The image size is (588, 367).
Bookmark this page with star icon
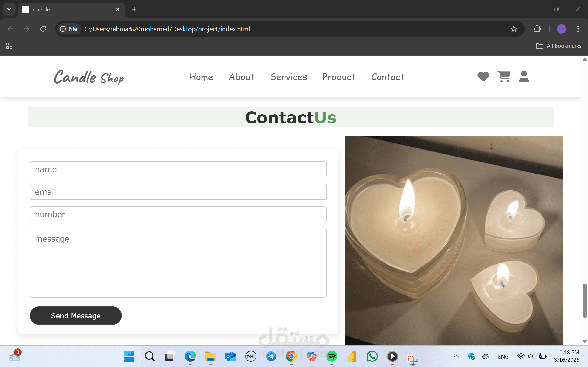pyautogui.click(x=513, y=29)
